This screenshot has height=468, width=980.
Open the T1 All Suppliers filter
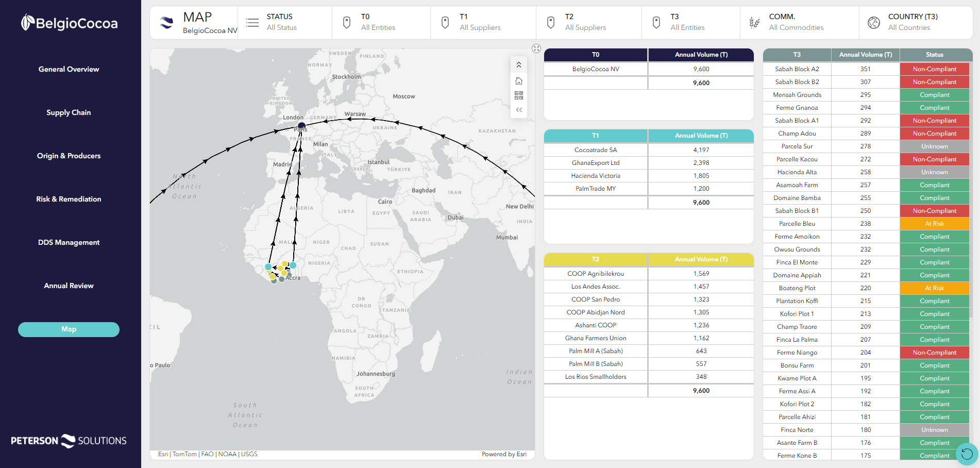[x=483, y=23]
